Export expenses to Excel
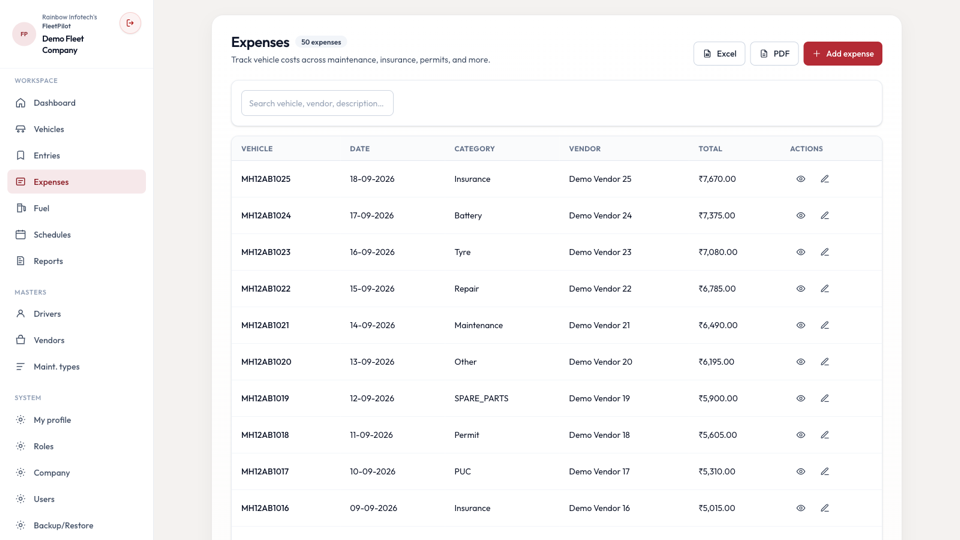This screenshot has width=960, height=540. tap(719, 54)
